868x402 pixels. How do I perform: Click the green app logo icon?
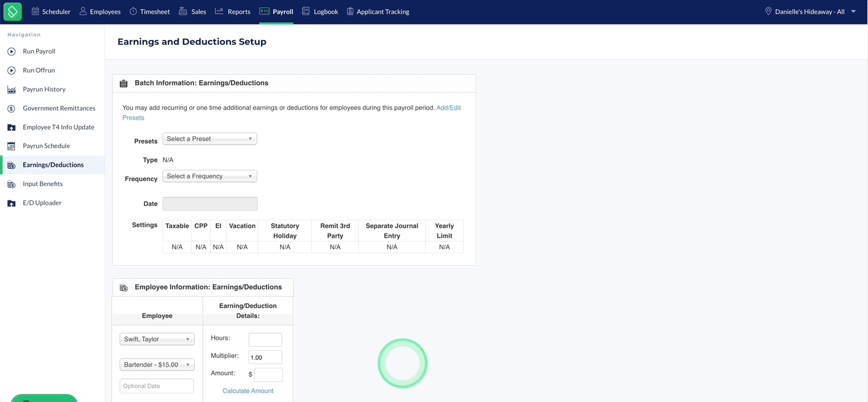click(12, 11)
